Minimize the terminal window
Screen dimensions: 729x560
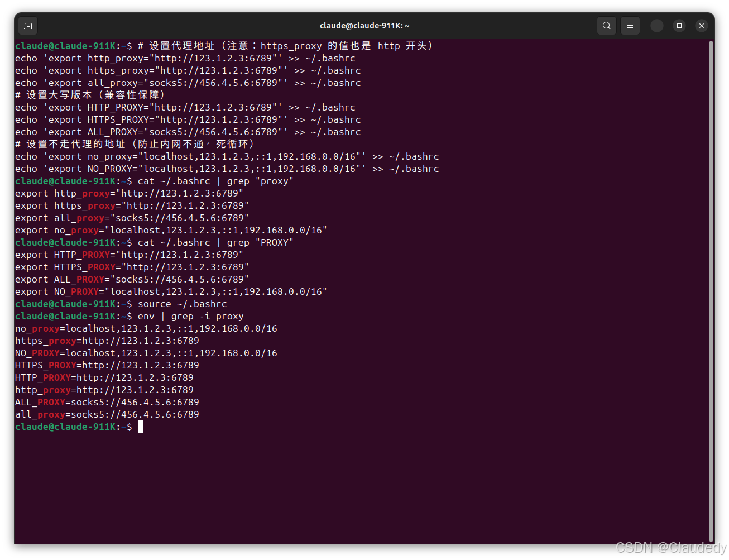coord(657,26)
